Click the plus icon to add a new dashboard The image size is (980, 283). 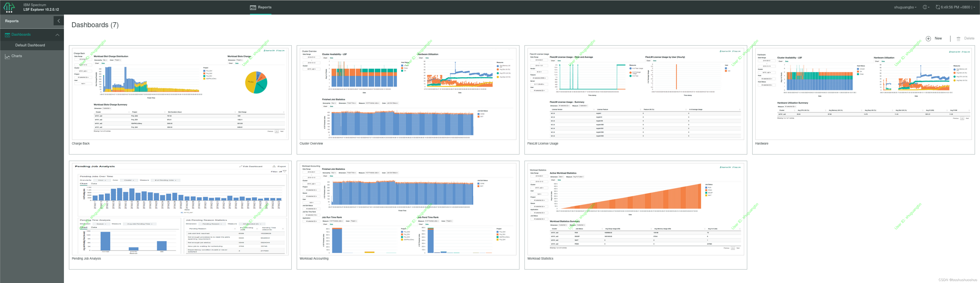coord(928,39)
